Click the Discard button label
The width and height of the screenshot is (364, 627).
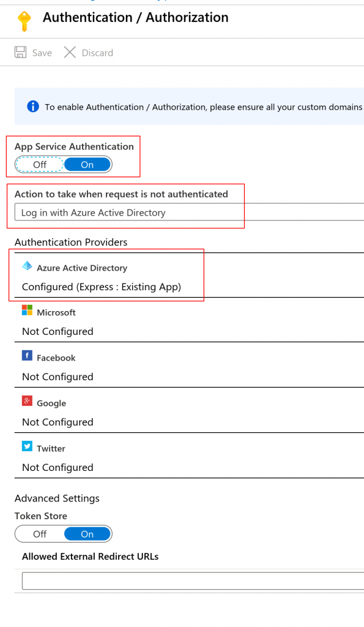coord(97,53)
